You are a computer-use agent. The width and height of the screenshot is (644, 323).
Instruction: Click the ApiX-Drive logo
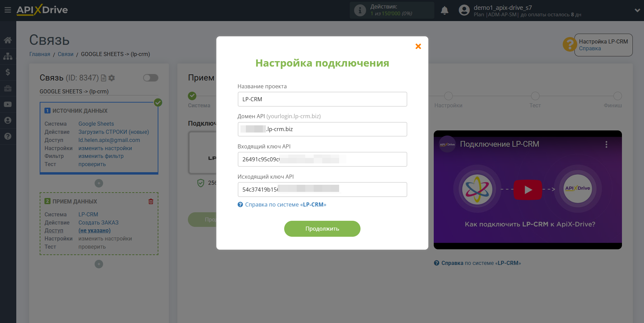click(x=42, y=10)
